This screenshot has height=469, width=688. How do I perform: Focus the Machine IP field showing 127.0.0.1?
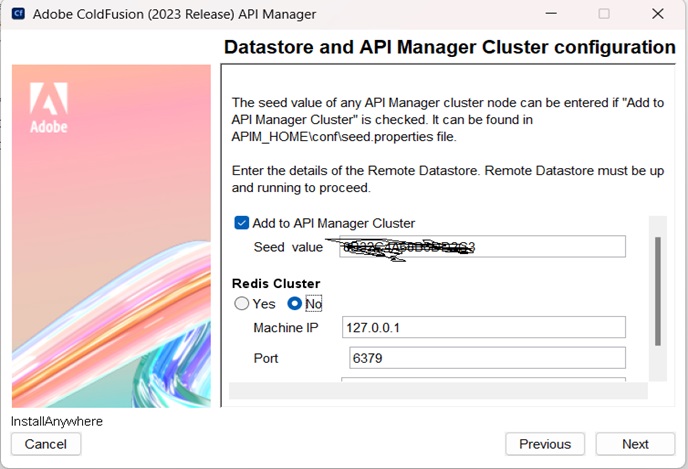coord(482,328)
